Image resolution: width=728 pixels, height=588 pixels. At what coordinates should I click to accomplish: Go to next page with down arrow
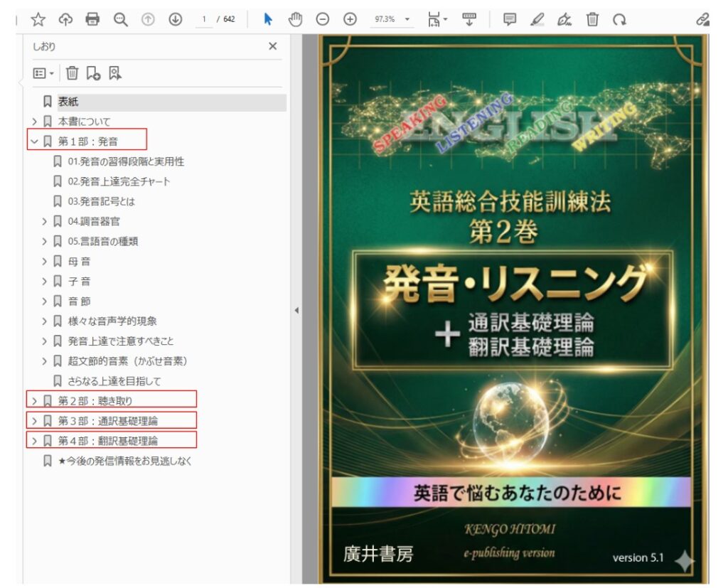[175, 20]
